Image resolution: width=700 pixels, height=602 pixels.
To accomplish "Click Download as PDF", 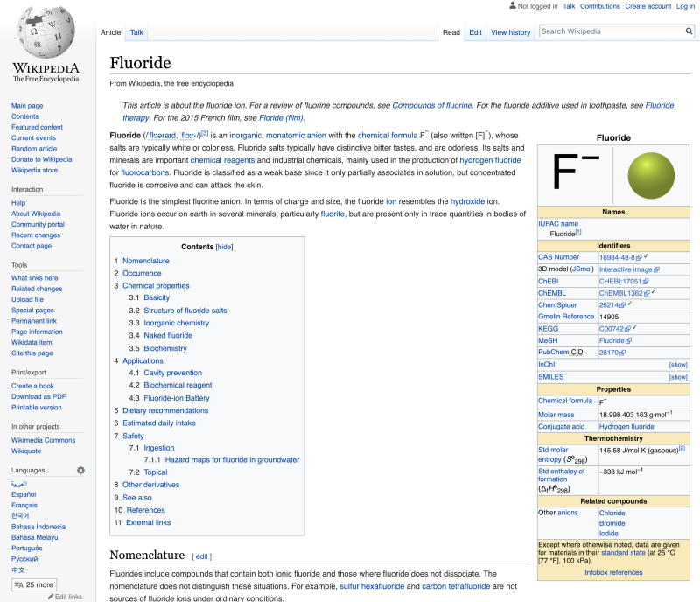I will (38, 396).
